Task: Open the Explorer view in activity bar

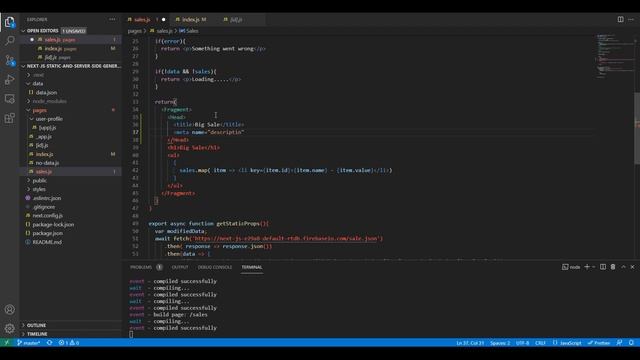Action: tap(9, 22)
